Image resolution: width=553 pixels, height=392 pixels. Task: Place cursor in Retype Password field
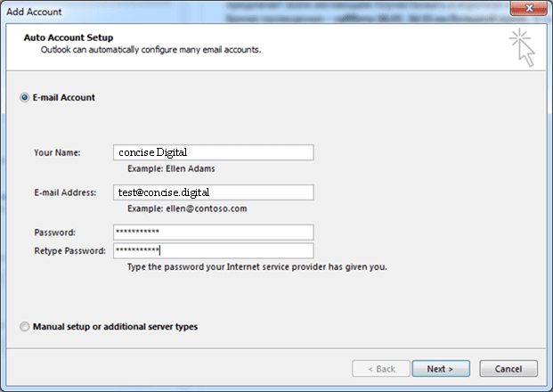(213, 250)
